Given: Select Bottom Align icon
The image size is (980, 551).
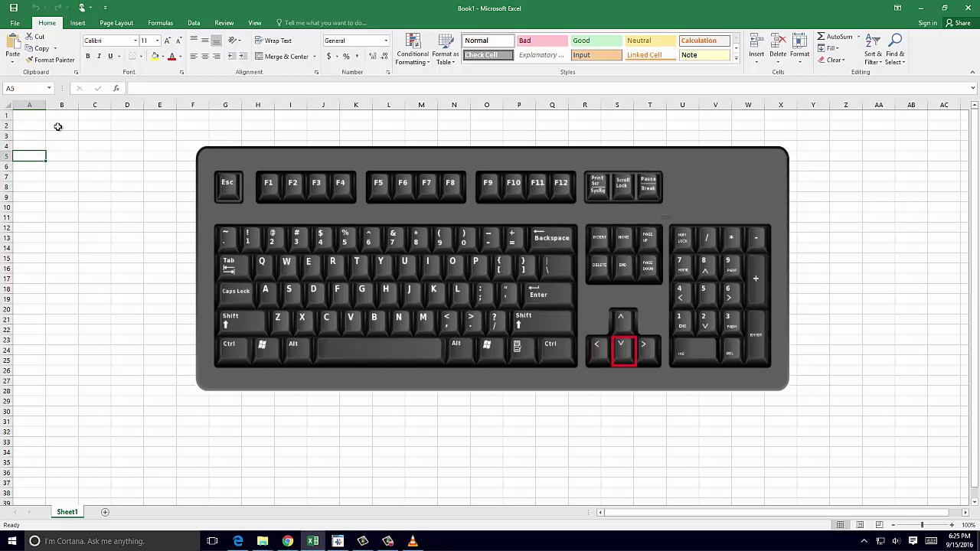Looking at the screenshot, I should 217,41.
